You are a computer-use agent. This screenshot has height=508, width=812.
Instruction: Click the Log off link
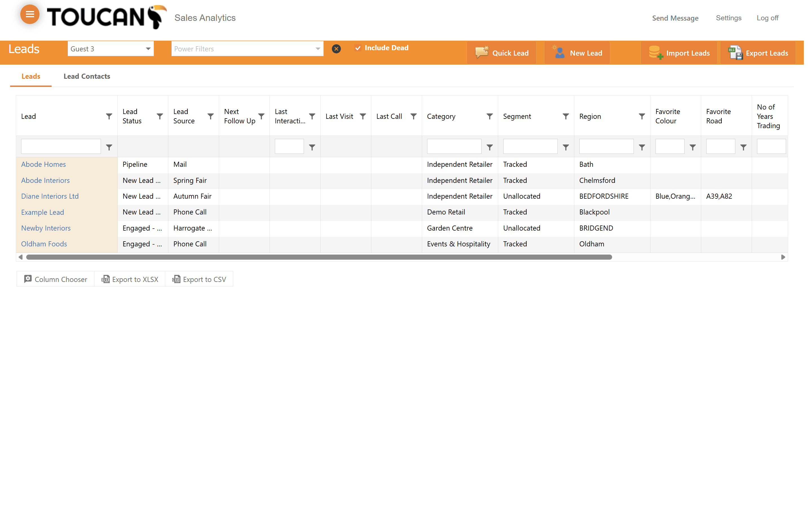coord(767,18)
